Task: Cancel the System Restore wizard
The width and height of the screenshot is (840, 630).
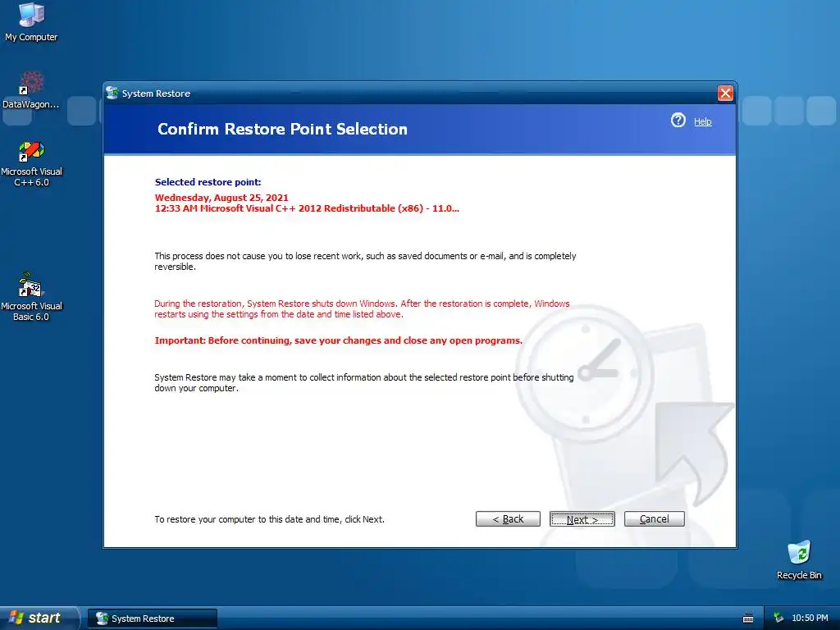Action: coord(654,518)
